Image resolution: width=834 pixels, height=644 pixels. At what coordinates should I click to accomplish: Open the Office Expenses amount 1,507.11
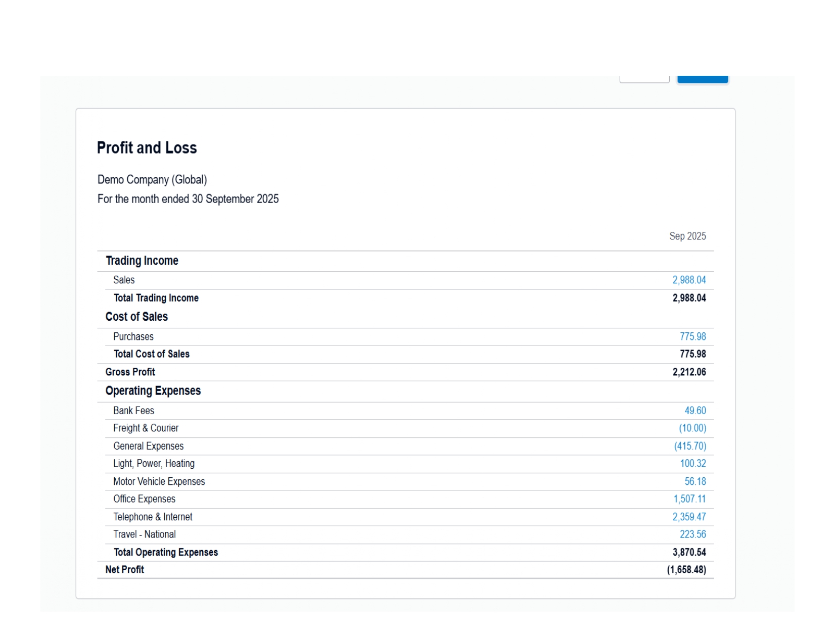click(689, 499)
